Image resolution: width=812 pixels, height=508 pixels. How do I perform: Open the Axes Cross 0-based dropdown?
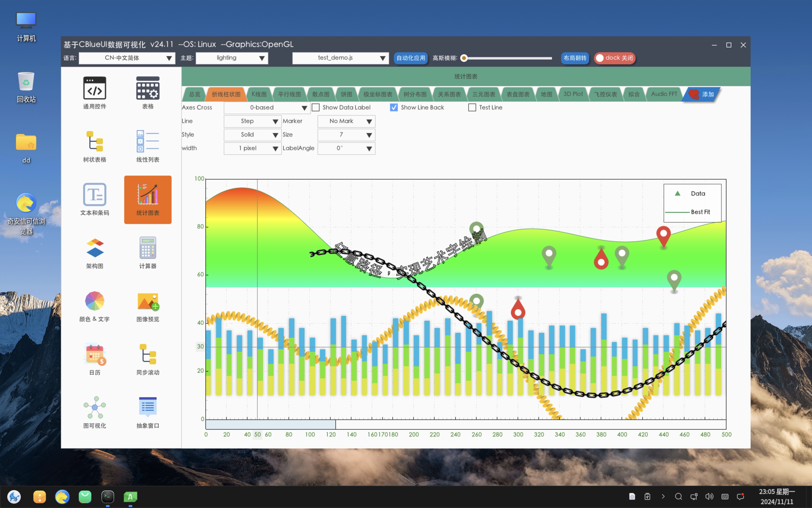[267, 108]
